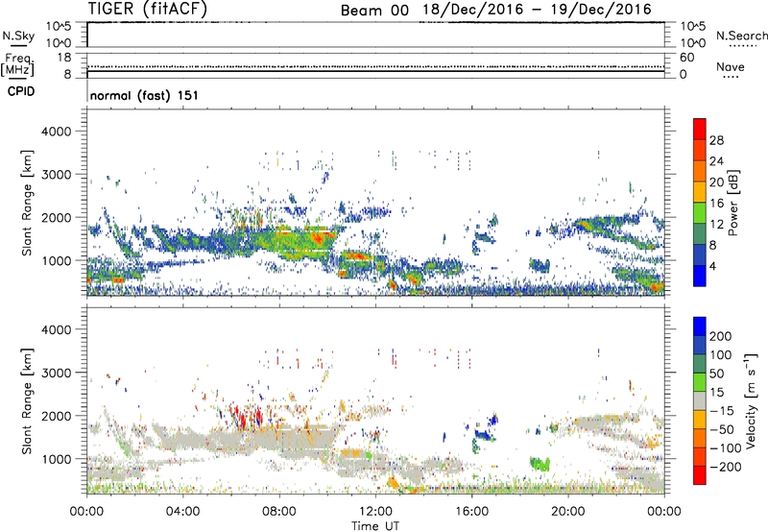The width and height of the screenshot is (768, 532).
Task: Click the '200' tick on velocity colorbar
Action: (721, 336)
